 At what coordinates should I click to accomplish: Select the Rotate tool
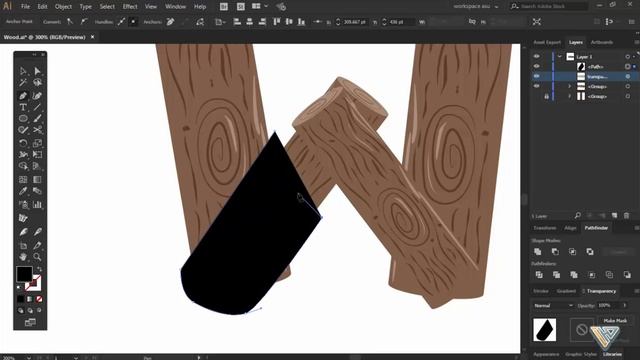tap(23, 143)
